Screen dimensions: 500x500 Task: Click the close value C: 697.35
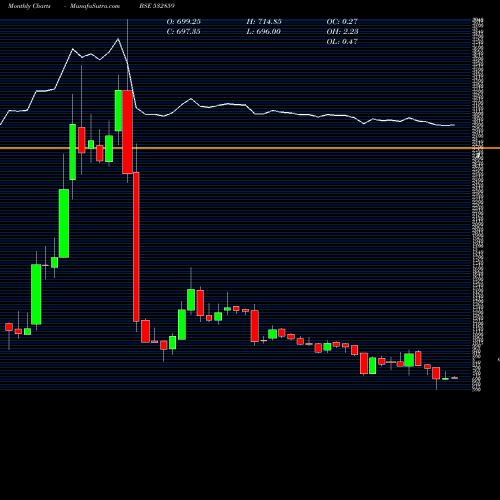point(184,32)
